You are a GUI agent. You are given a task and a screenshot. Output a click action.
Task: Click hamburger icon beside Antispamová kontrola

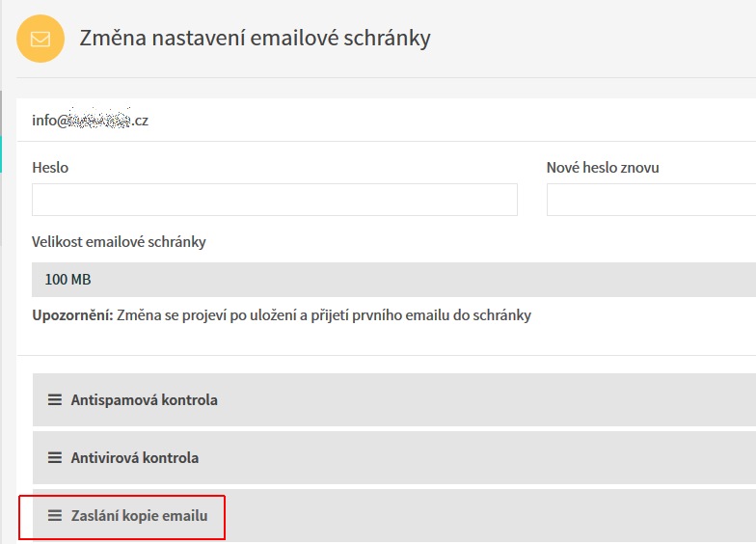54,399
